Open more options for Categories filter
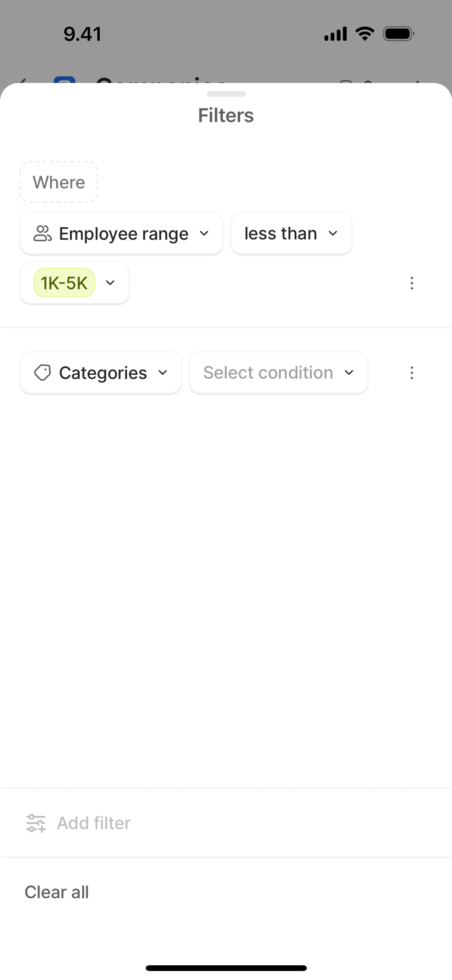Screen dimensions: 452x980 coord(412,373)
